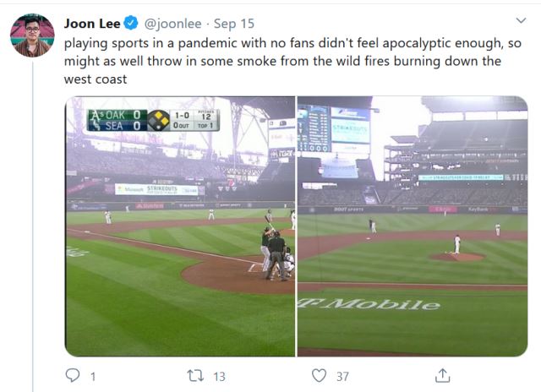Viewport: 541px width, 392px height.
Task: Open the share tweet icon
Action: [442, 375]
